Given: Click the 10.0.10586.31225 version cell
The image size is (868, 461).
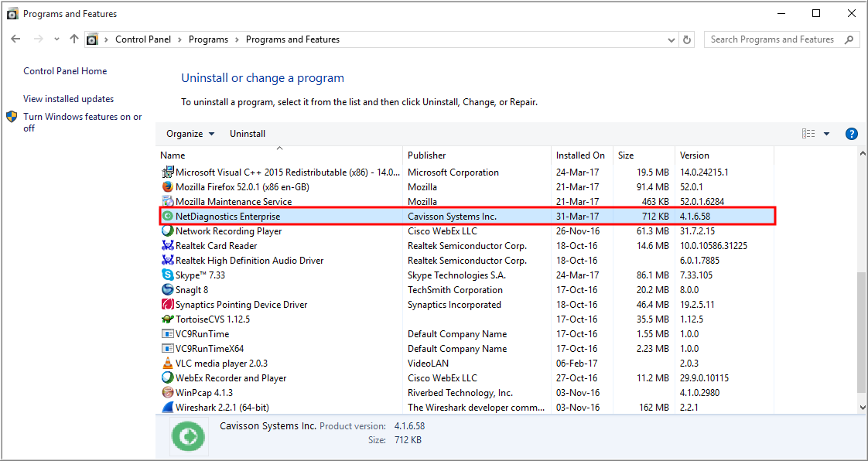Looking at the screenshot, I should pyautogui.click(x=713, y=246).
